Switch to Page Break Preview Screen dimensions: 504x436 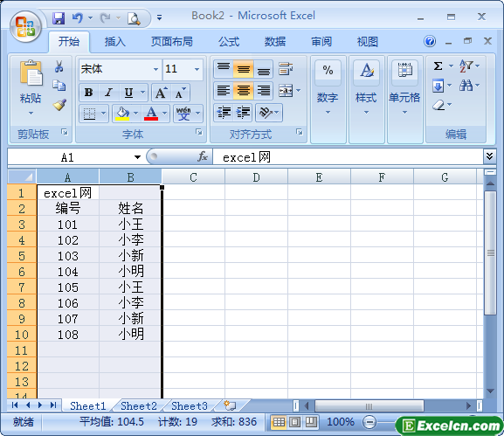[311, 421]
